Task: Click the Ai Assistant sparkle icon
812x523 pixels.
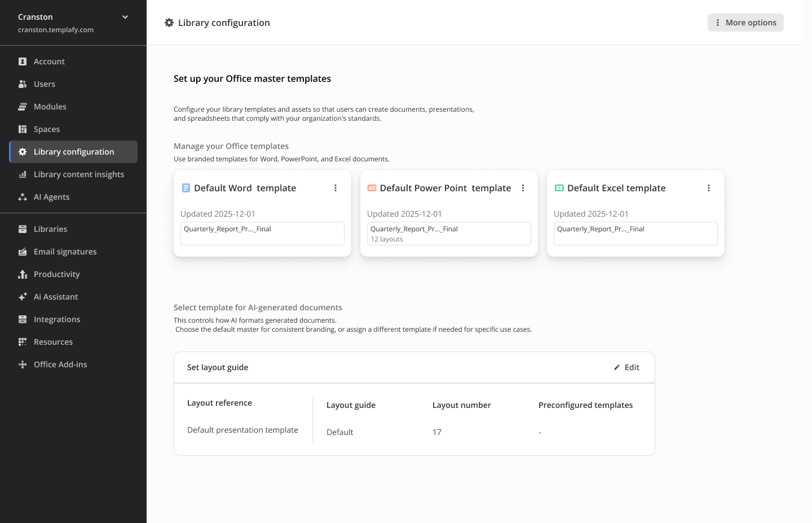Action: [23, 297]
